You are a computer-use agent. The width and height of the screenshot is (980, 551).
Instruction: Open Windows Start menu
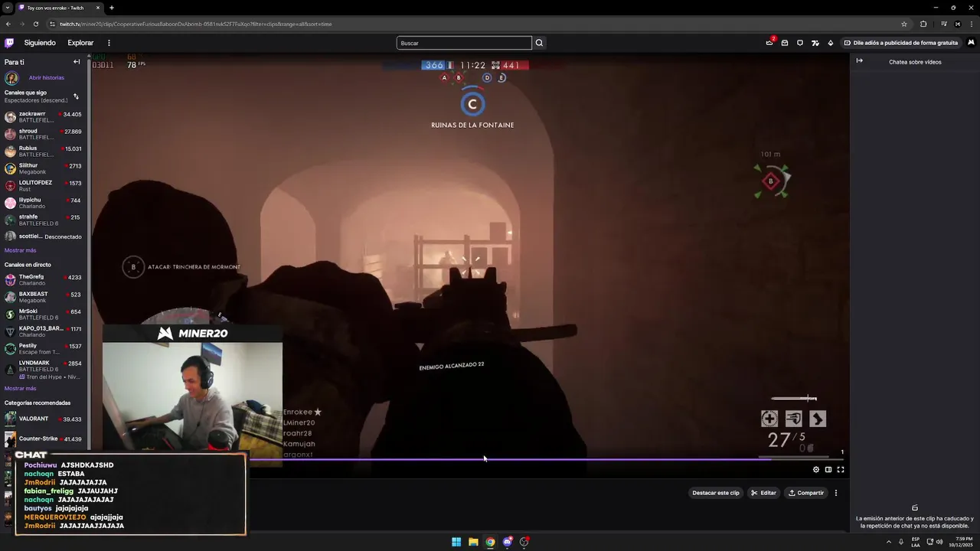(456, 542)
